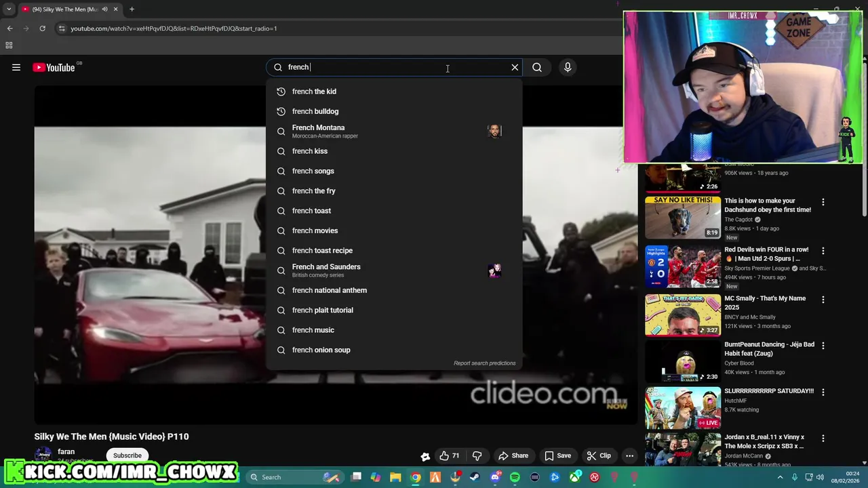This screenshot has height=488, width=868.
Task: Select suggestion 'french bulldog'
Action: coord(395,111)
